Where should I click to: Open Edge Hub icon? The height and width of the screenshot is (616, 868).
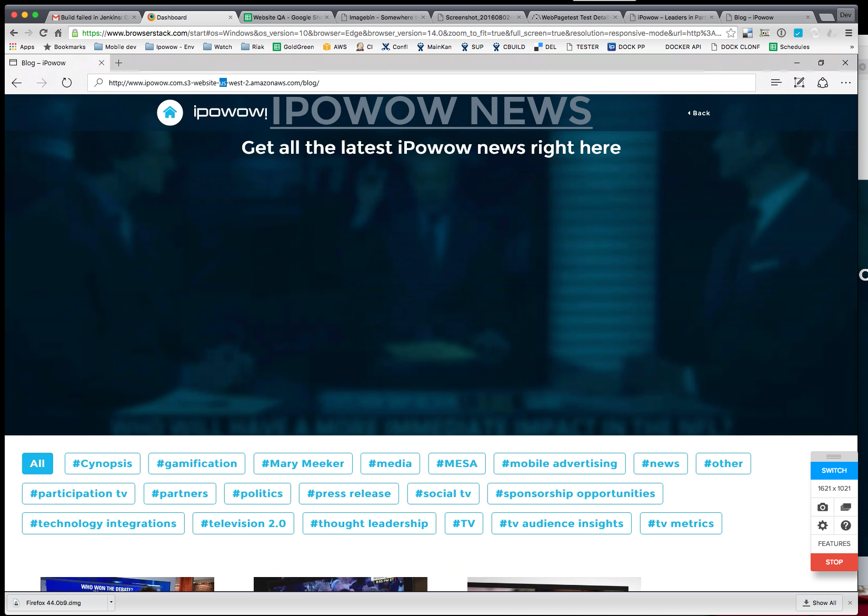point(776,83)
